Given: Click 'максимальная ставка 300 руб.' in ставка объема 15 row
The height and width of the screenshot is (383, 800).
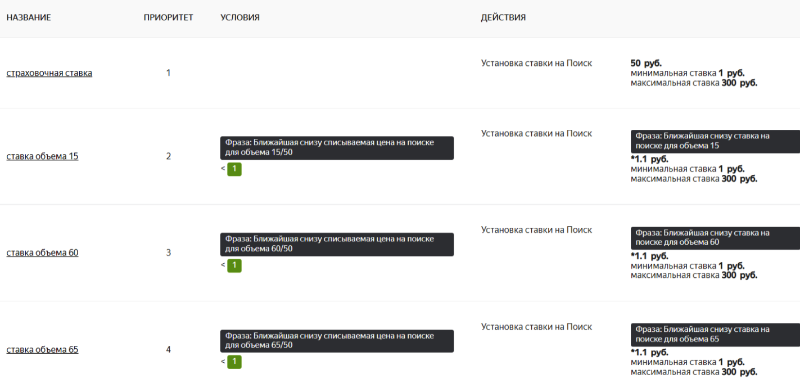Looking at the screenshot, I should coord(694,179).
